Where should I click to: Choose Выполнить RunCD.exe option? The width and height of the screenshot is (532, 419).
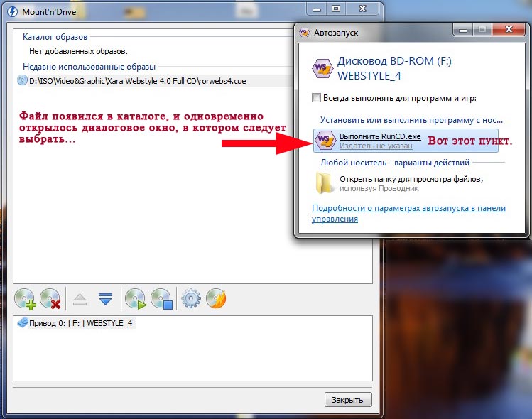(x=406, y=141)
